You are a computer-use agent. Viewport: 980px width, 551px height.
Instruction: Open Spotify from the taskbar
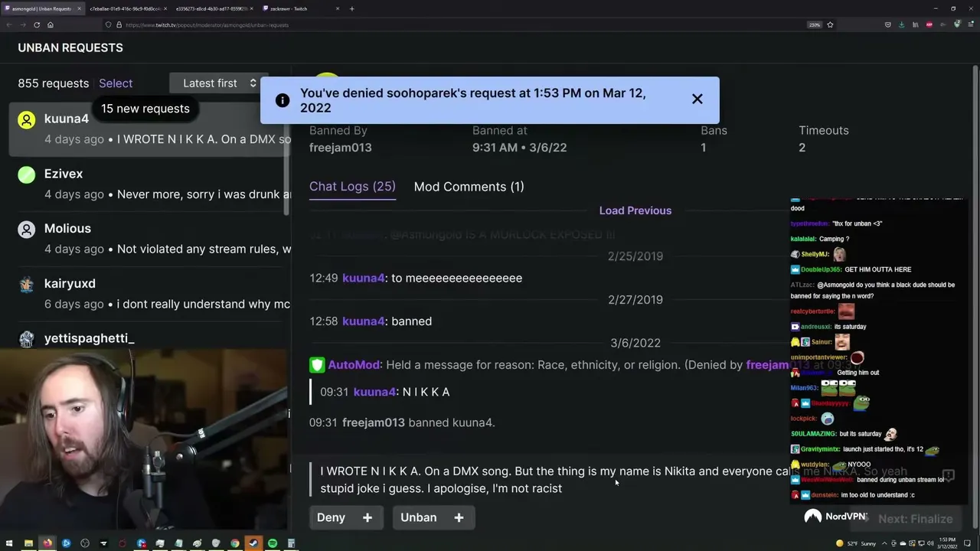click(x=273, y=543)
